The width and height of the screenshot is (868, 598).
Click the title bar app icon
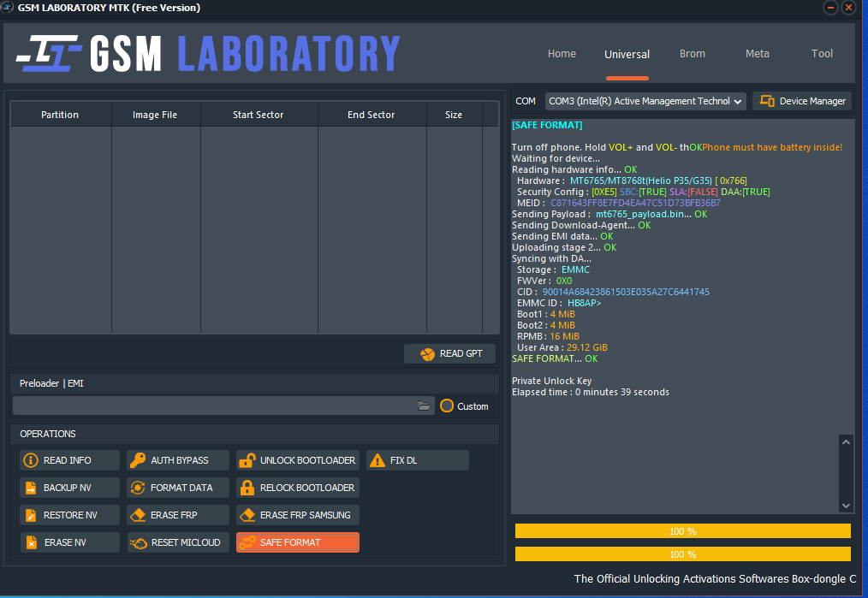tap(7, 7)
